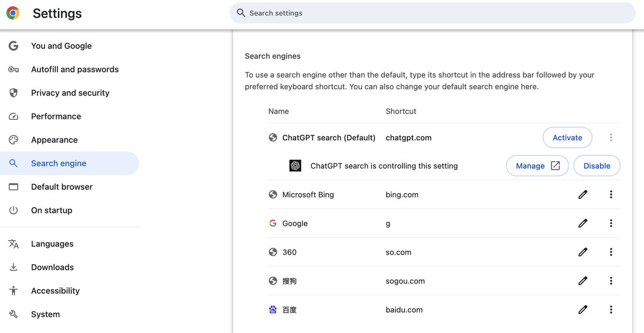Focus the Search settings field
The width and height of the screenshot is (644, 333).
(x=433, y=13)
